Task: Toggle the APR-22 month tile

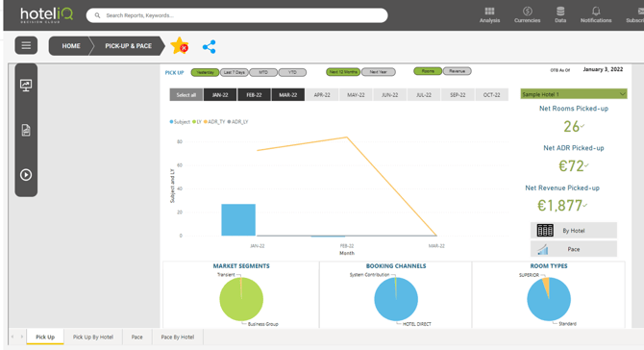Action: pos(322,95)
